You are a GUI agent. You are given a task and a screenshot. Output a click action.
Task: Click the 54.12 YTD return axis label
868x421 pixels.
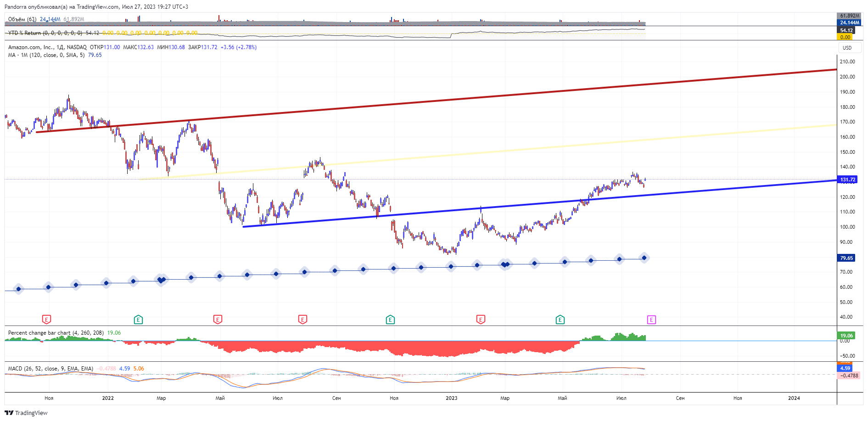coord(846,30)
